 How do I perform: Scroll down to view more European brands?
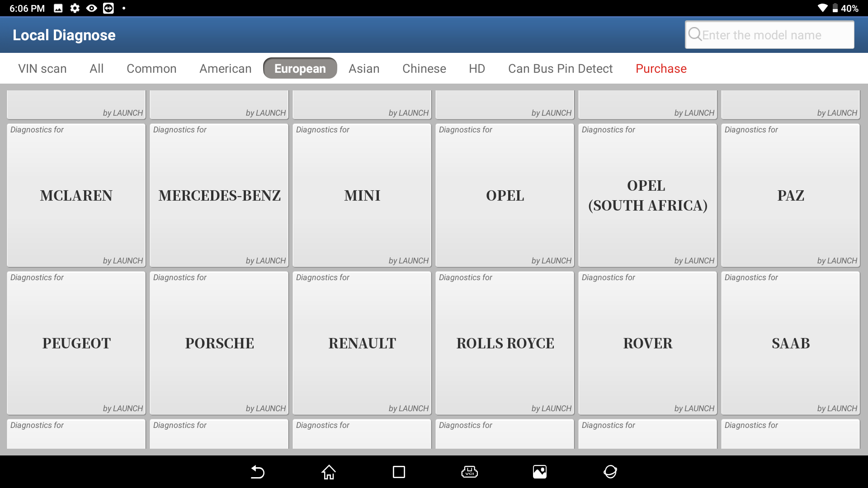tap(434, 268)
